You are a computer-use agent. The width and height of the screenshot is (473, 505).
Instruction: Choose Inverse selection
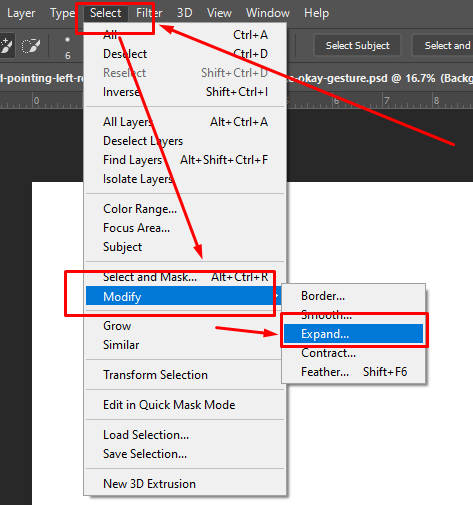185,92
